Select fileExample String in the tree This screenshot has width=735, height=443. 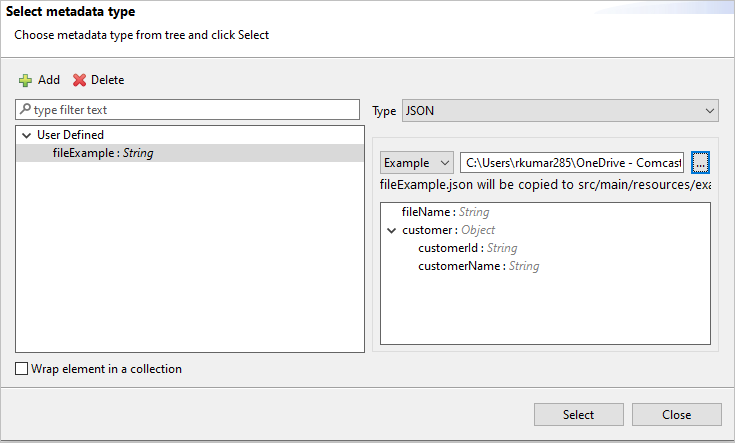[x=103, y=153]
